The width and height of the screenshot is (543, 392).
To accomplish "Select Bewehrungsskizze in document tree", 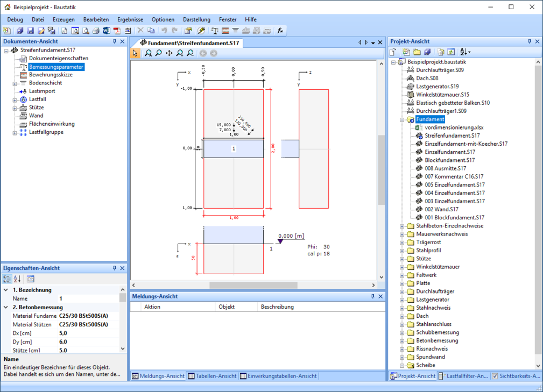I will click(x=51, y=75).
